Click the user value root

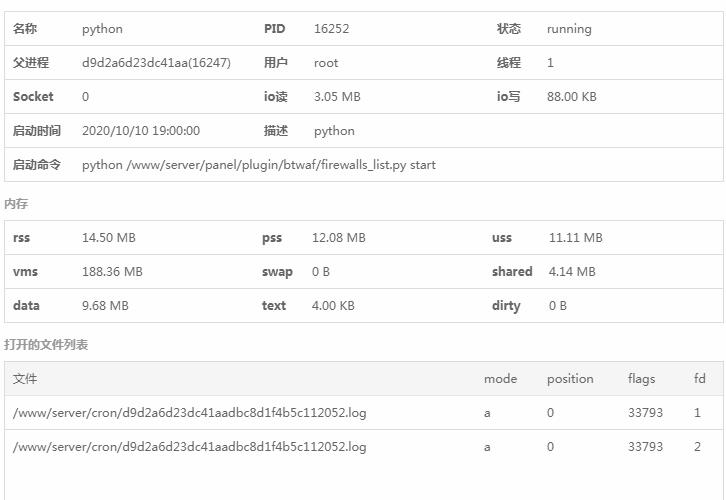tap(326, 63)
